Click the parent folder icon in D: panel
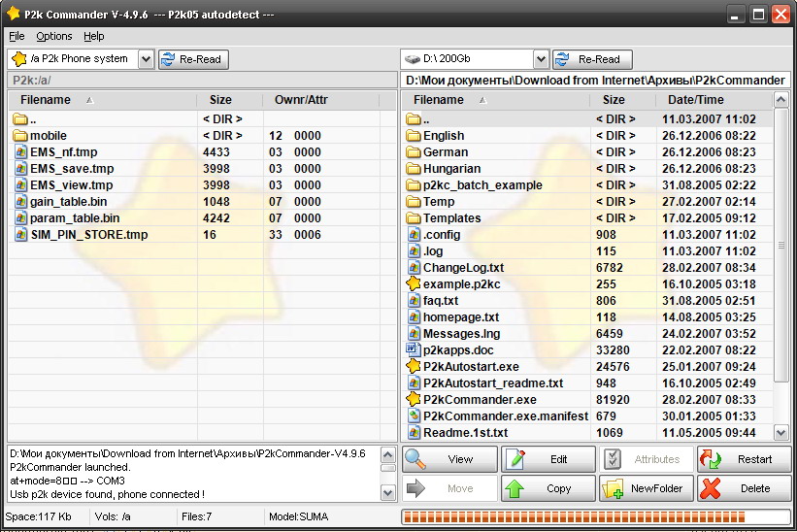Image resolution: width=797 pixels, height=532 pixels. [414, 119]
